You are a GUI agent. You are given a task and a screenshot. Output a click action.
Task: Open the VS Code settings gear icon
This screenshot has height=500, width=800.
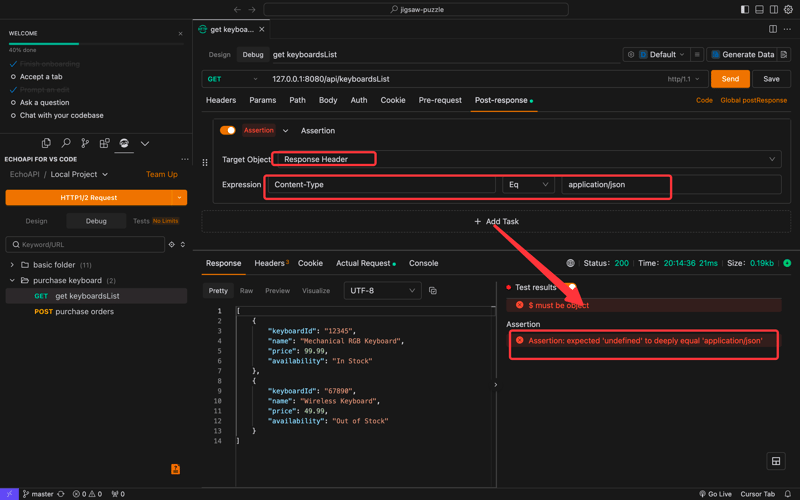point(788,10)
